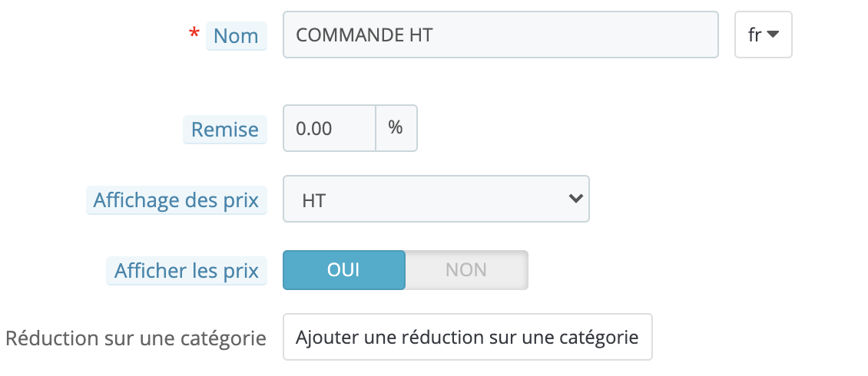Screen dimensions: 868x376
Task: Place cursor after COMMANDE HT text
Action: coord(435,35)
